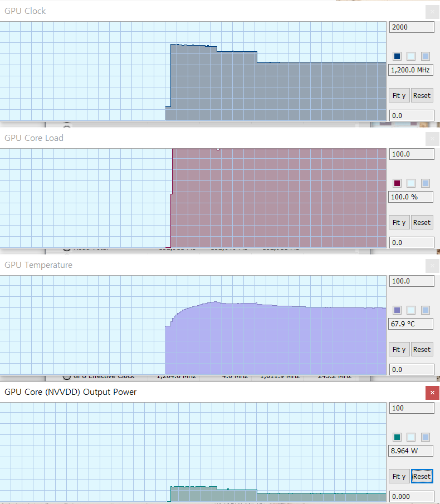Click Fit y in NVVDD Output Power graph
Screen dimensions: 440x504
[x=399, y=476]
